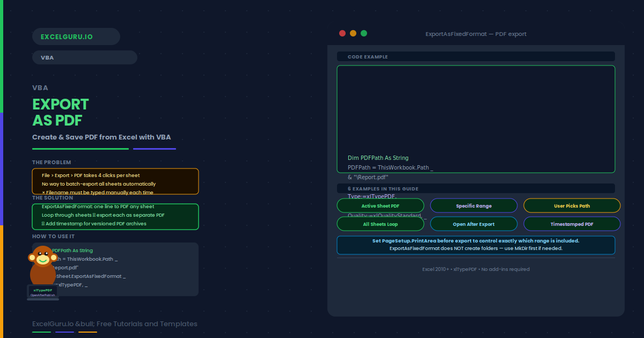Click 'Dim PDFPath As String' in code example
The image size is (644, 338).
(x=378, y=158)
